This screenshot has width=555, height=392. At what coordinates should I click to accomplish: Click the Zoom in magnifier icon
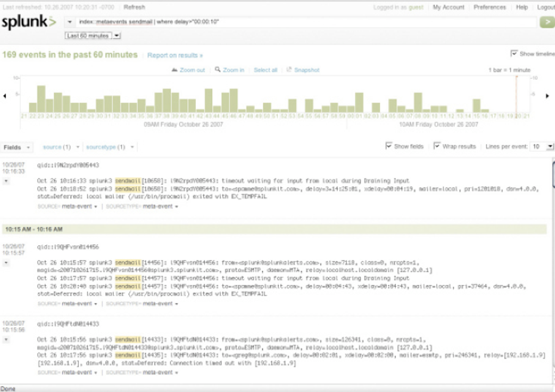pos(218,70)
